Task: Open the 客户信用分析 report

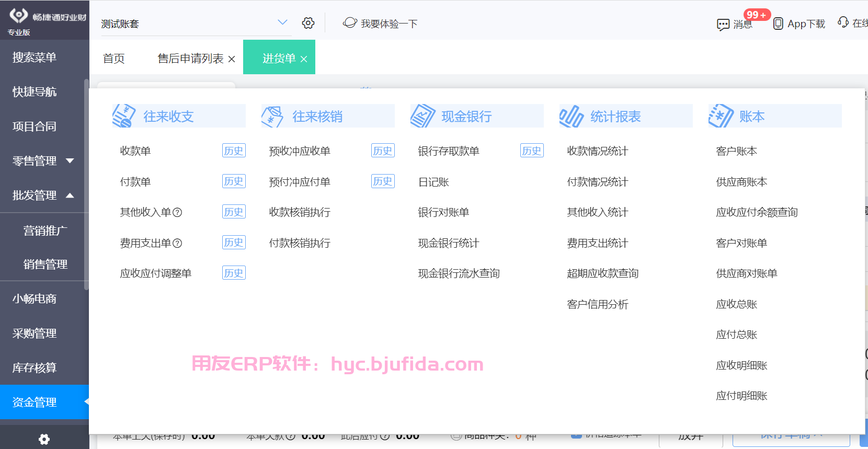Action: [598, 304]
